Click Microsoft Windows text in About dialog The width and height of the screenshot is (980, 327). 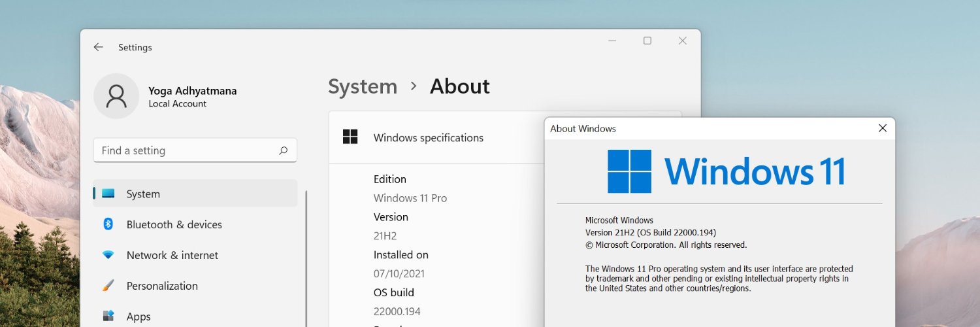pyautogui.click(x=619, y=220)
